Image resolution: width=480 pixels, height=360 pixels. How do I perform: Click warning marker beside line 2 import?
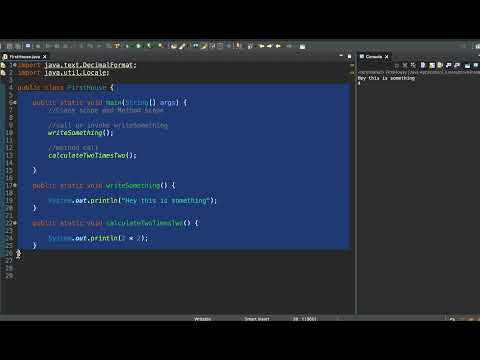pyautogui.click(x=3, y=72)
